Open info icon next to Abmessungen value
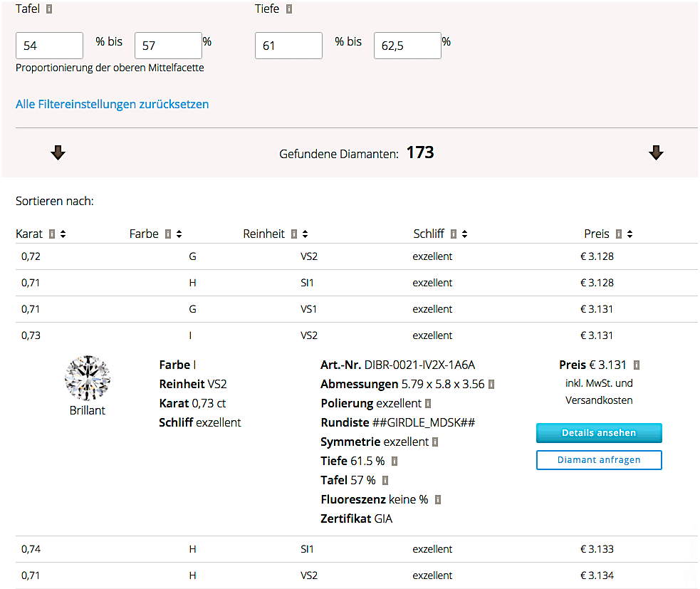The height and width of the screenshot is (589, 700). click(x=491, y=385)
